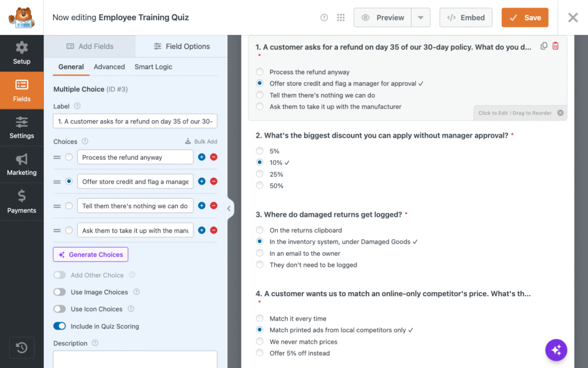This screenshot has height=368, width=588.
Task: Disable Include in Quiz Scoring switch
Action: click(x=60, y=326)
